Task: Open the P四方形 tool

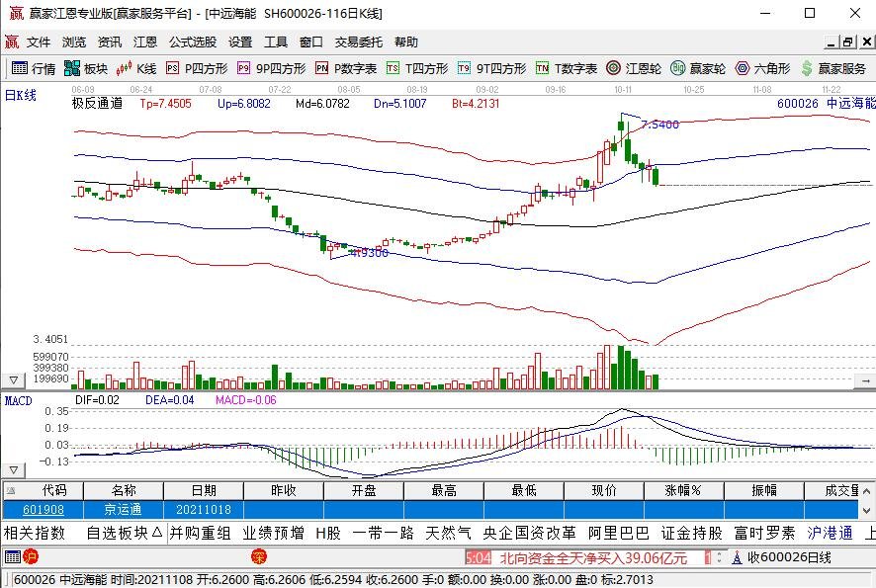Action: tap(197, 69)
